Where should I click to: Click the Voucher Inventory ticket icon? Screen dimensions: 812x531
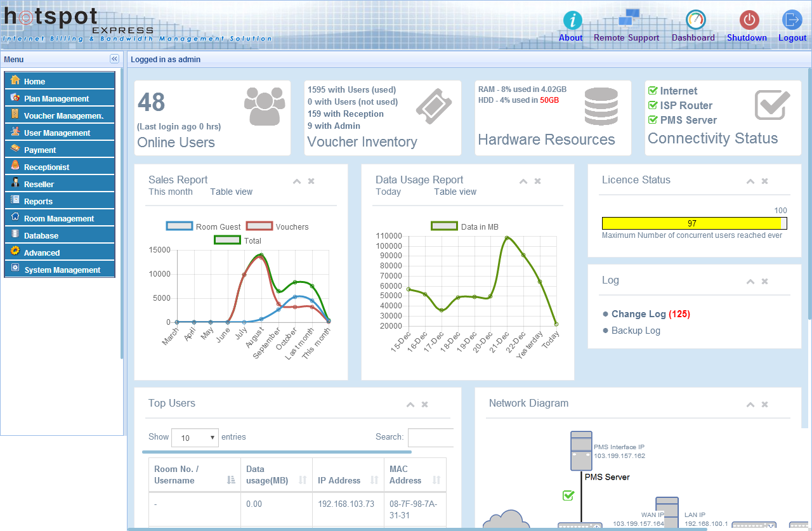click(x=434, y=105)
